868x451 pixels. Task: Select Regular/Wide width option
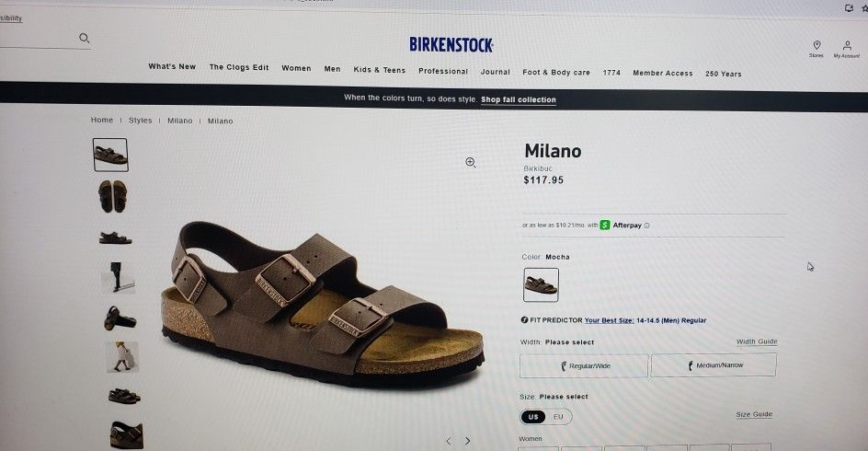click(584, 366)
